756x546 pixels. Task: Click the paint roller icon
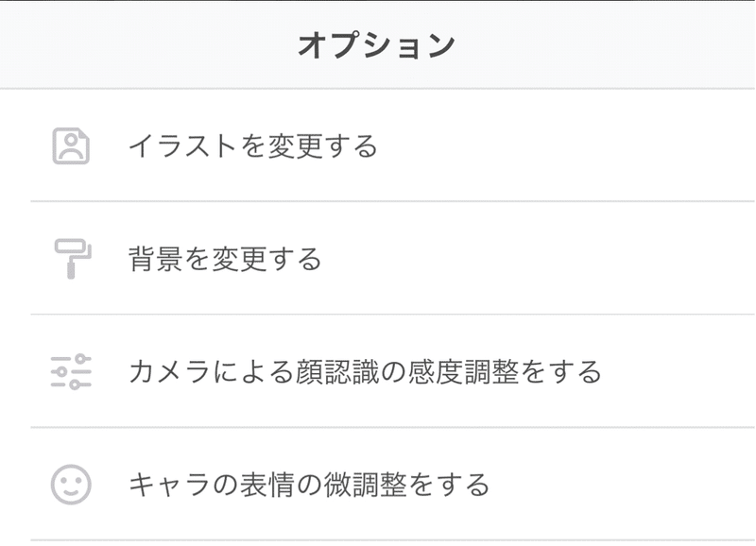(71, 259)
